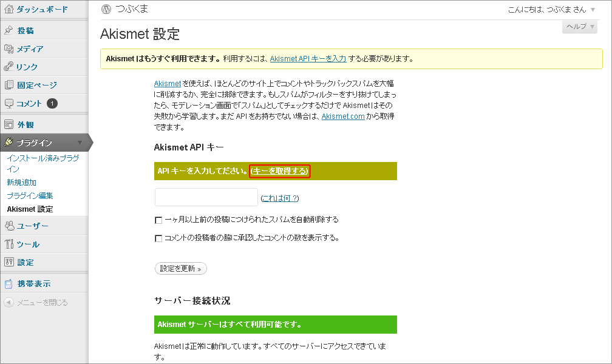Open the 外観 appearance menu
The width and height of the screenshot is (612, 364).
tap(25, 124)
